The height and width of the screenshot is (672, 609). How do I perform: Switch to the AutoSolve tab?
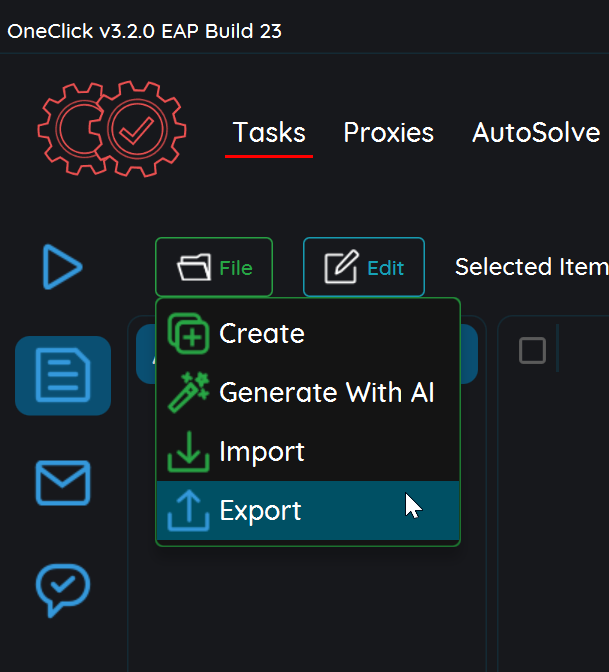click(536, 132)
